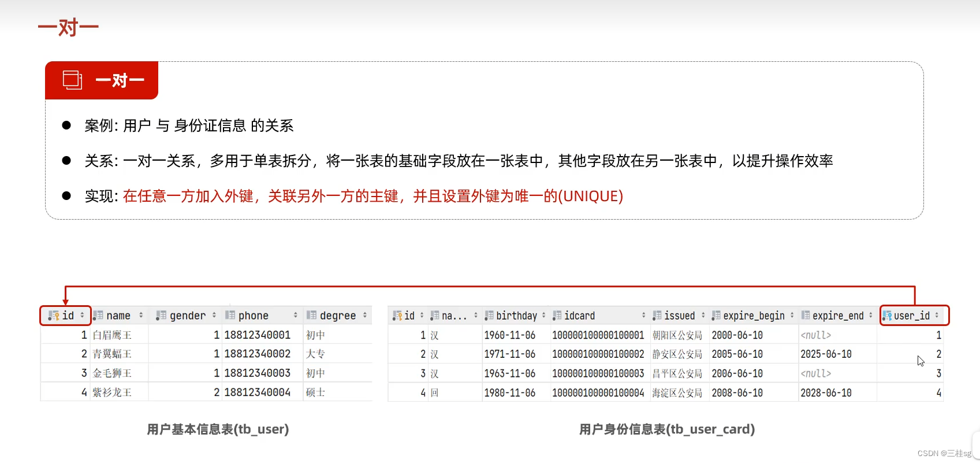Viewport: 980px width, 463px height.
Task: Select the issued column header text
Action: point(680,316)
